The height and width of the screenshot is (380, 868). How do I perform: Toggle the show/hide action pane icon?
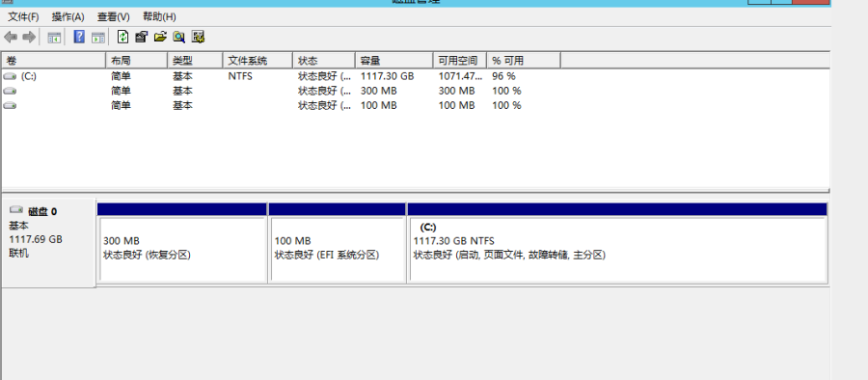point(98,38)
